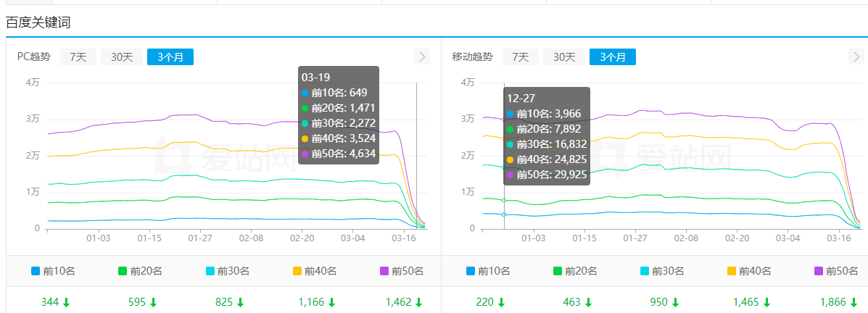Screen dimensions: 868x313
Task: Click 01-27 date on PC chart axis
Action: pos(200,238)
